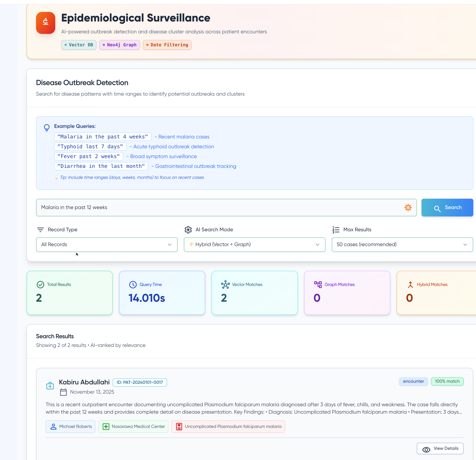The image size is (476, 460).
Task: Click the Graph Matches diagram icon
Action: [318, 284]
